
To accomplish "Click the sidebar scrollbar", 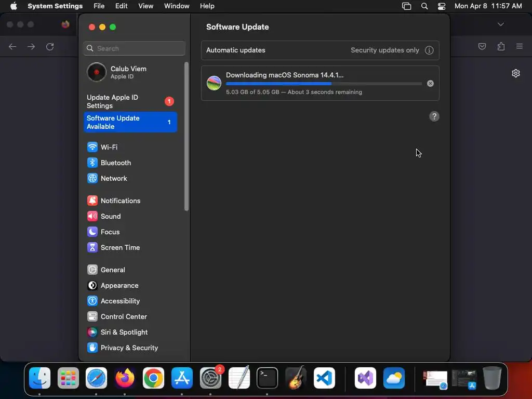I will click(x=187, y=137).
